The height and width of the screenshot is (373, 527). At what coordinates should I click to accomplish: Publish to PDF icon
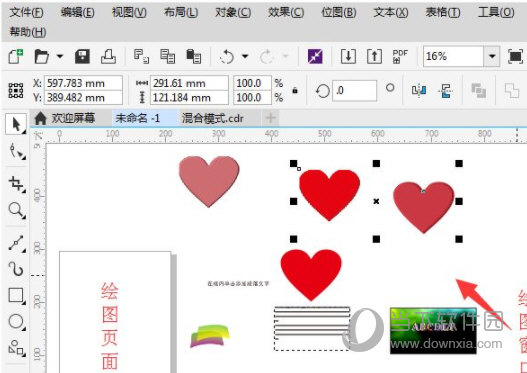(400, 56)
